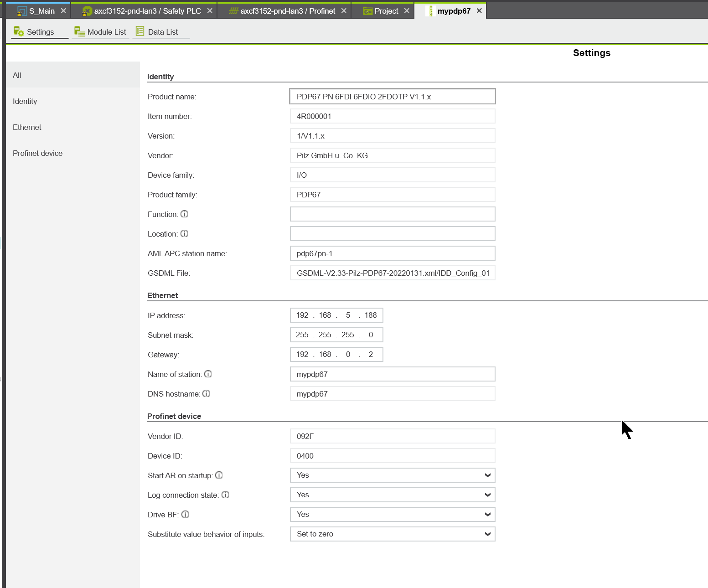Click the Function input field
This screenshot has height=588, width=708.
point(393,214)
